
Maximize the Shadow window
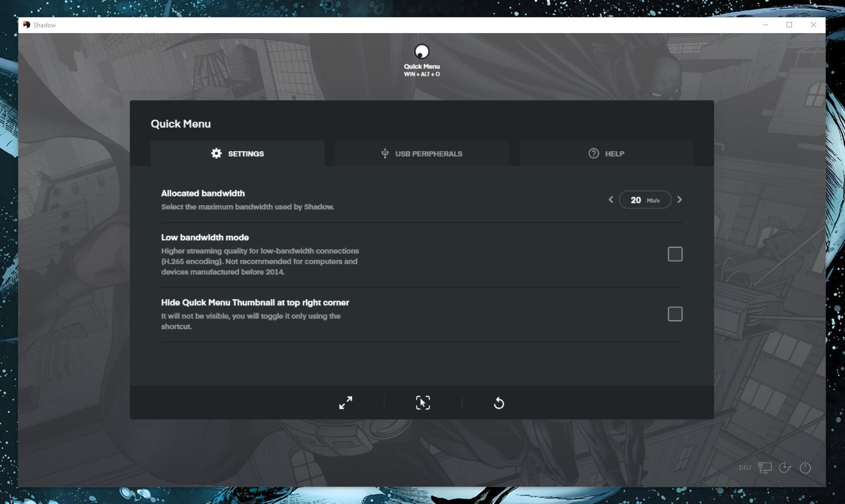(x=789, y=25)
